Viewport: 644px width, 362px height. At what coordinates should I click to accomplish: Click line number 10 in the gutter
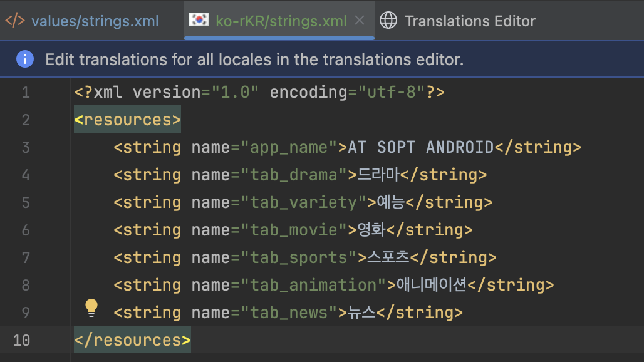(x=21, y=340)
